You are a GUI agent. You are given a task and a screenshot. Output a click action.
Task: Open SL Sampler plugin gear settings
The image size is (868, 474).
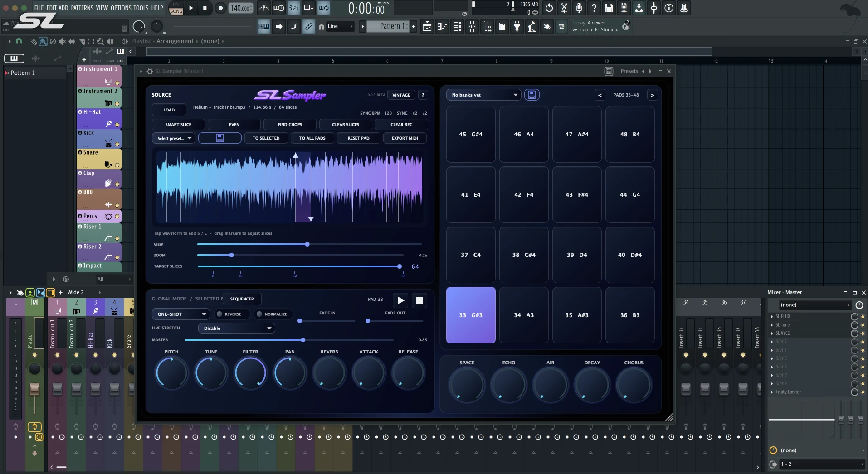pyautogui.click(x=150, y=71)
